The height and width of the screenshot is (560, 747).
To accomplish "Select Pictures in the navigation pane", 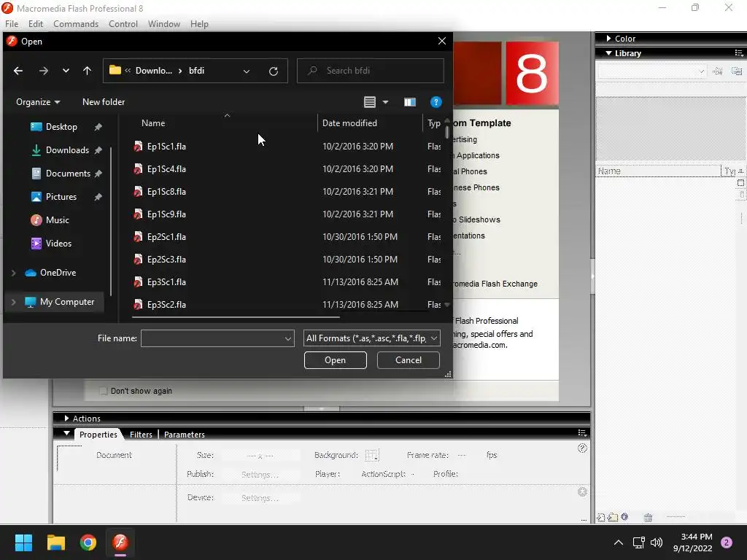I will 61,197.
